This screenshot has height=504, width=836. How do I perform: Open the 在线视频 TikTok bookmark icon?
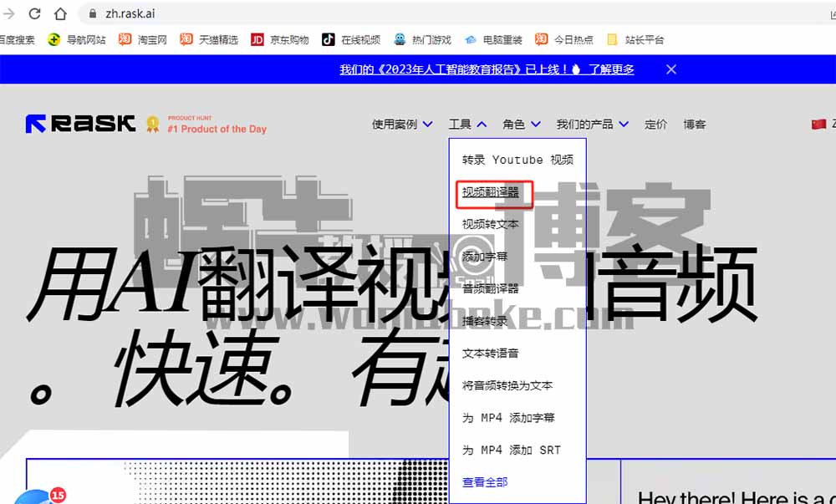(x=329, y=39)
